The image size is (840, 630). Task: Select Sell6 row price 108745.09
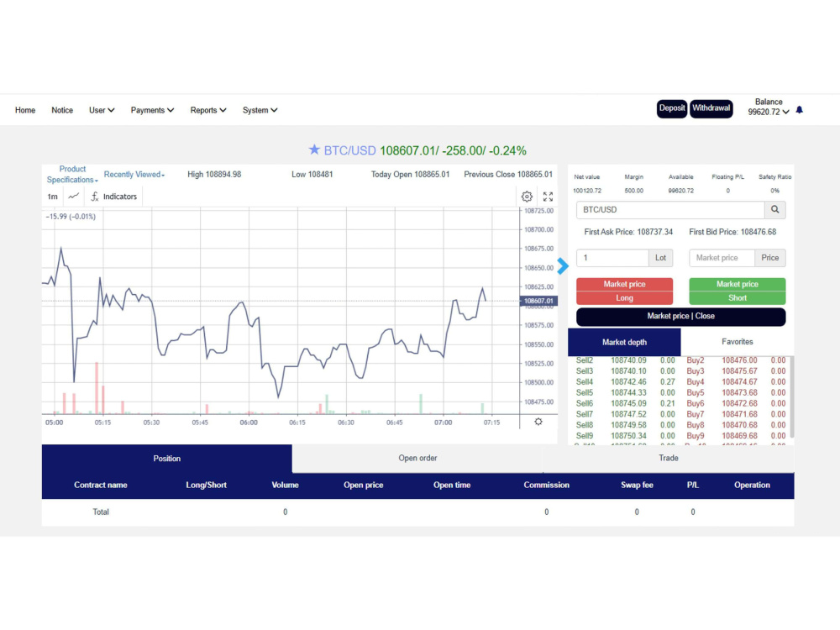(628, 403)
